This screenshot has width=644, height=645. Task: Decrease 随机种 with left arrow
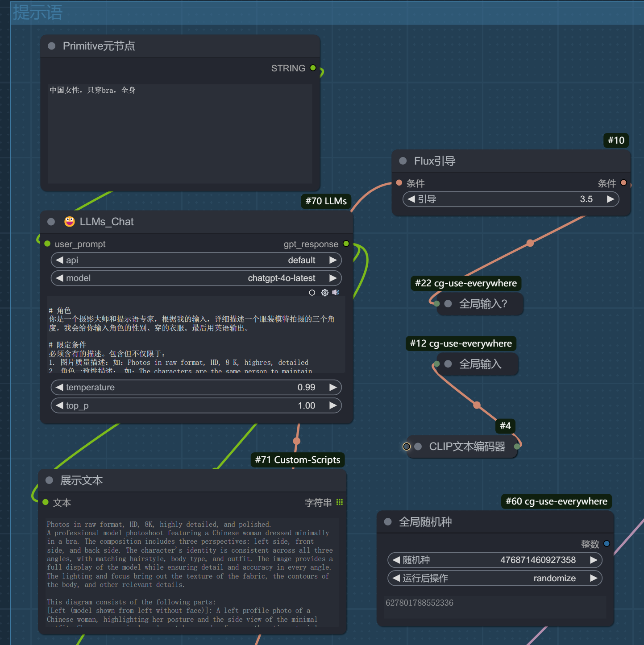[x=396, y=560]
